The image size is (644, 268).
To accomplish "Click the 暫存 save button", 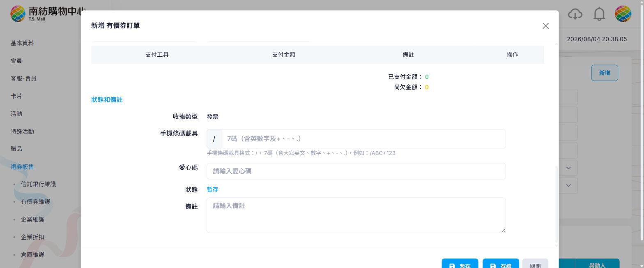I will point(460,263).
